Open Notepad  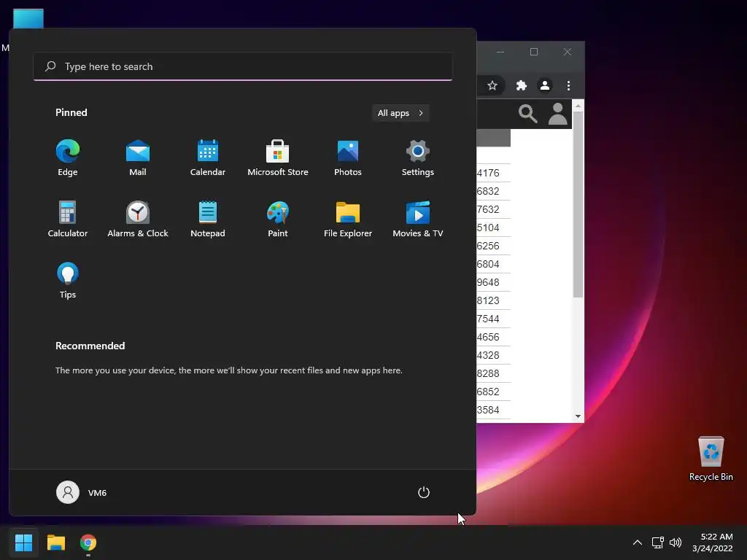(x=208, y=219)
